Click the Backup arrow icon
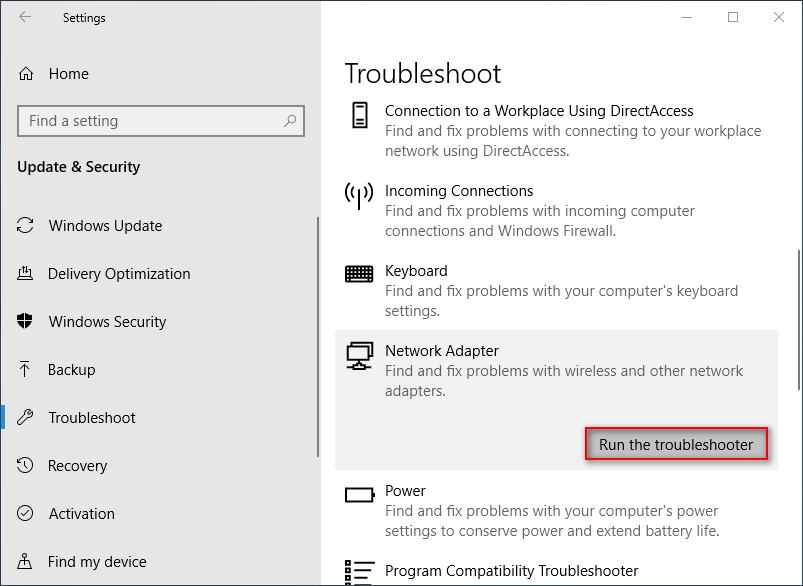This screenshot has width=803, height=586. pyautogui.click(x=26, y=370)
